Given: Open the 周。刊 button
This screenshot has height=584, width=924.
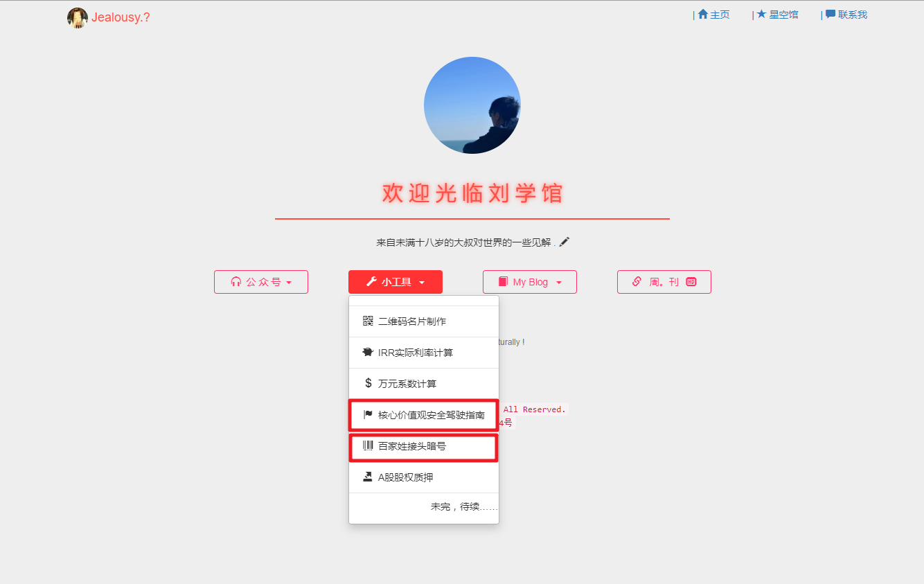Looking at the screenshot, I should (664, 282).
